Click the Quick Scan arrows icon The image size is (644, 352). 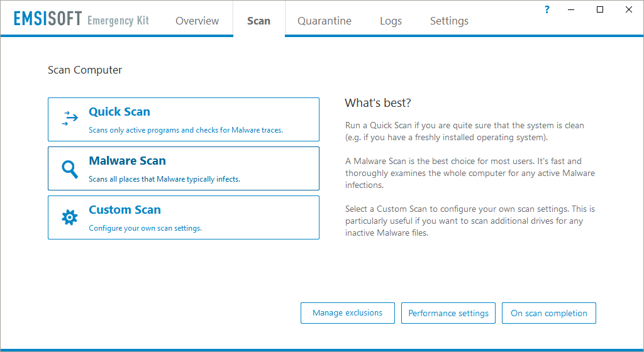(x=70, y=118)
